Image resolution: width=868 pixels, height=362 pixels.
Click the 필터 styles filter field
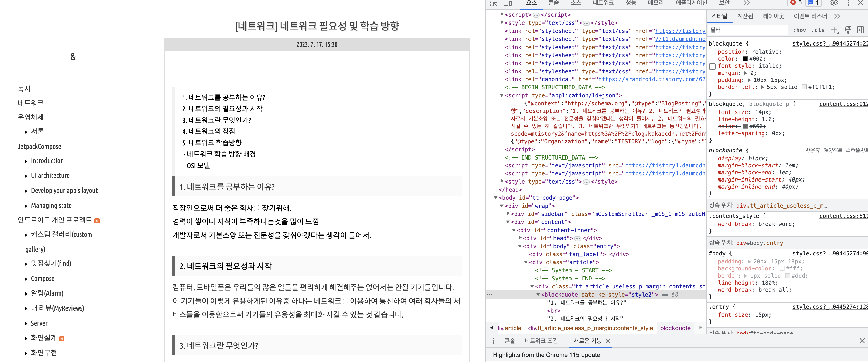(748, 30)
